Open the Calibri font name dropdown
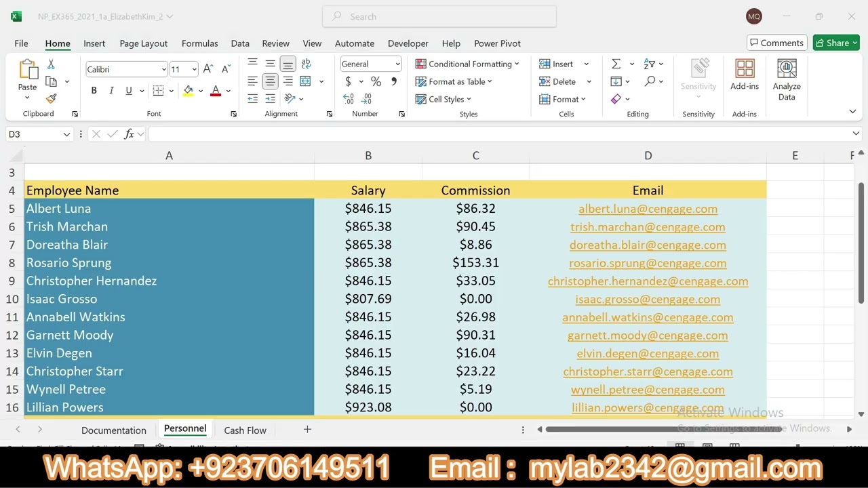Image resolution: width=868 pixels, height=488 pixels. pos(163,69)
